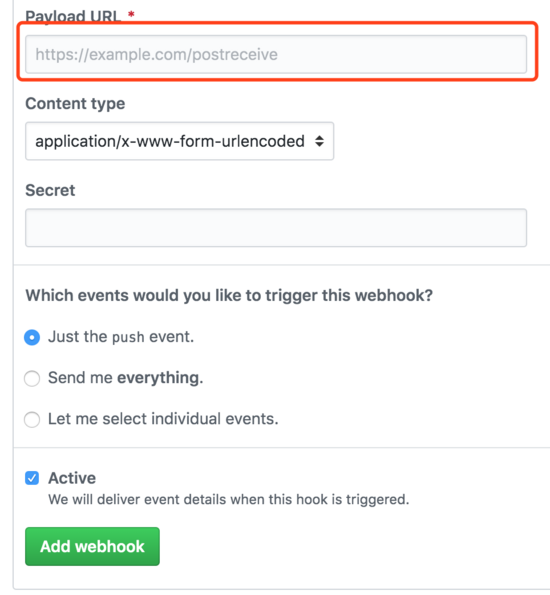
Task: Toggle Active by clicking its bold label
Action: [72, 478]
